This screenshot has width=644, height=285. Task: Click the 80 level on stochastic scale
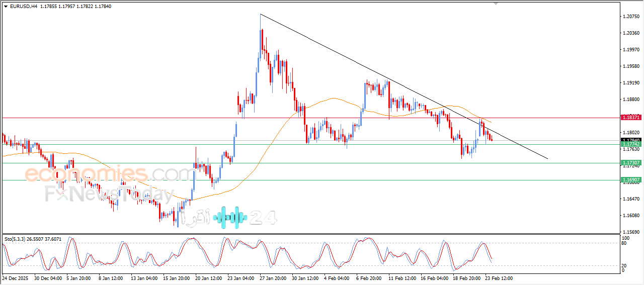click(625, 244)
